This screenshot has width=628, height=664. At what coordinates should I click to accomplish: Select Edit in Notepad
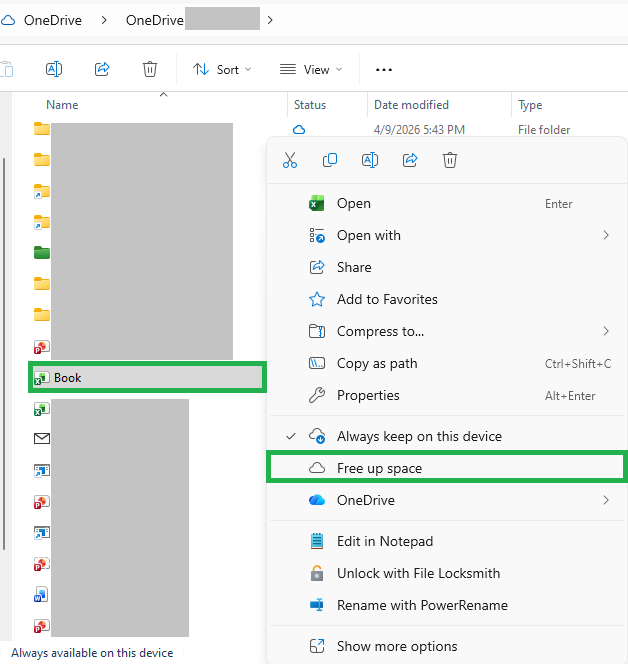[x=449, y=541]
